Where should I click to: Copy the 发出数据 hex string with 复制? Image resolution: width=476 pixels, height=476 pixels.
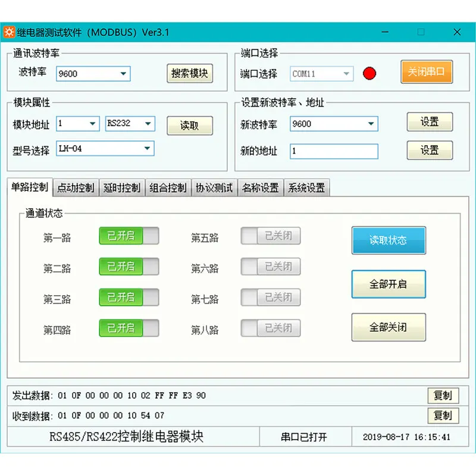click(443, 396)
